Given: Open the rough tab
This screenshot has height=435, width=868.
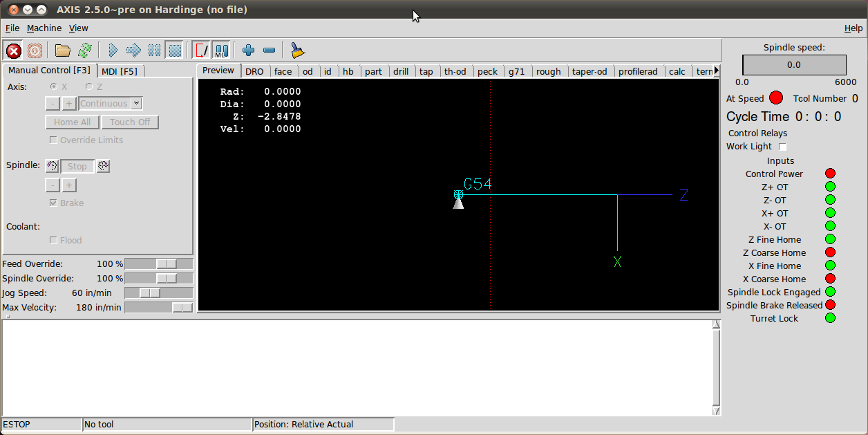Looking at the screenshot, I should (x=549, y=71).
